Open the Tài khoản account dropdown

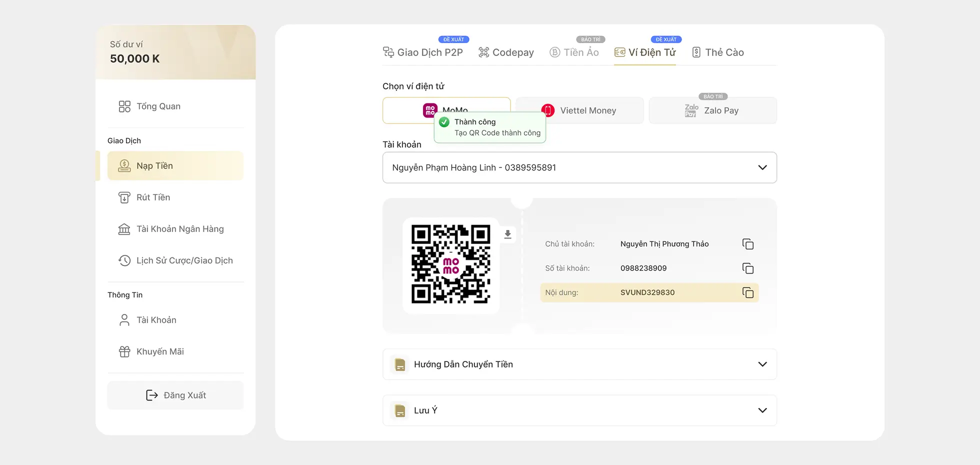(x=579, y=167)
